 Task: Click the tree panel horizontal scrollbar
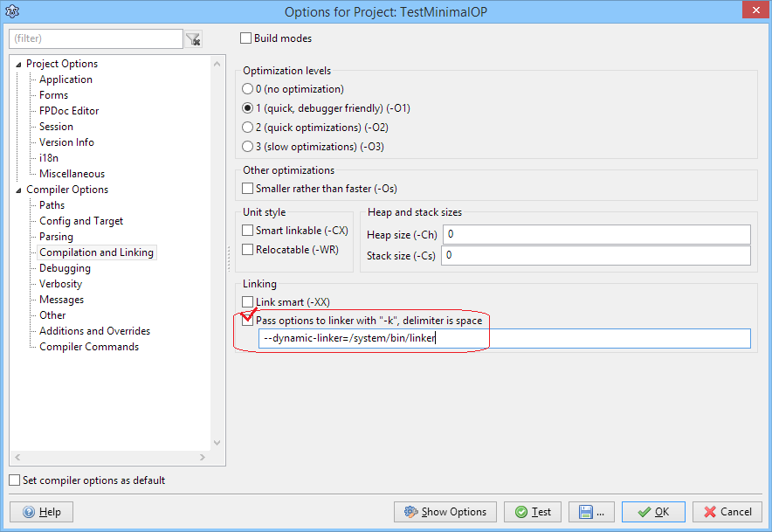(x=109, y=458)
